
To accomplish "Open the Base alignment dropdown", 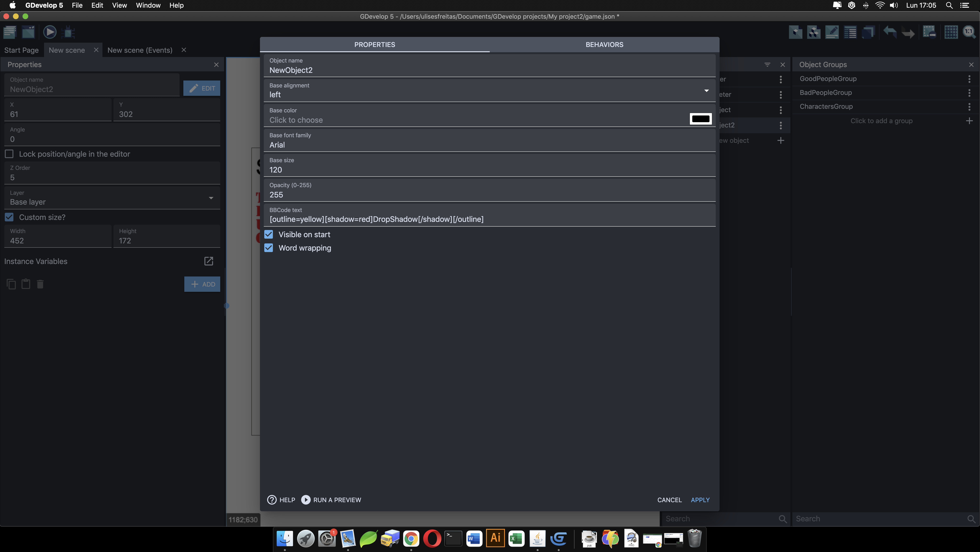I will coord(706,91).
